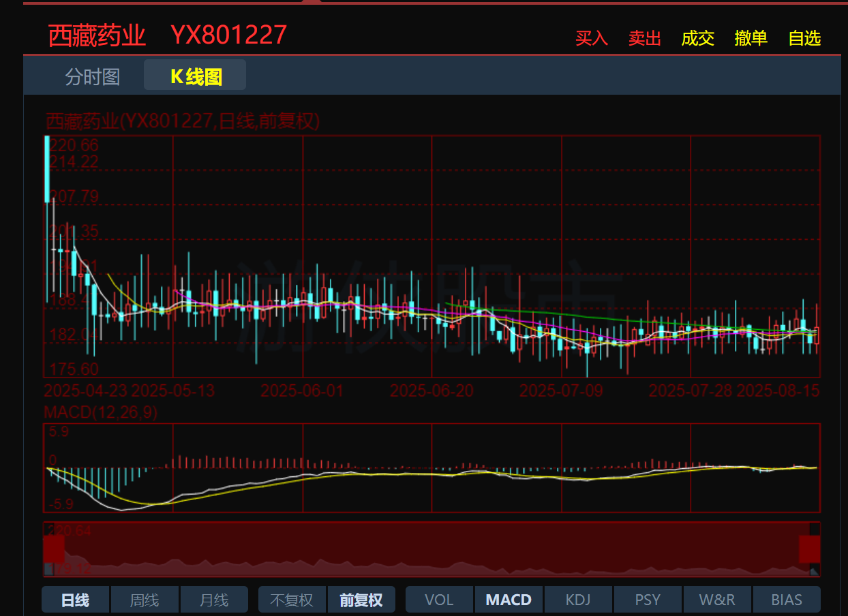848x616 pixels.
Task: Click chart title 西藏药业(YX801227,日线,前复权)
Action: tap(182, 122)
